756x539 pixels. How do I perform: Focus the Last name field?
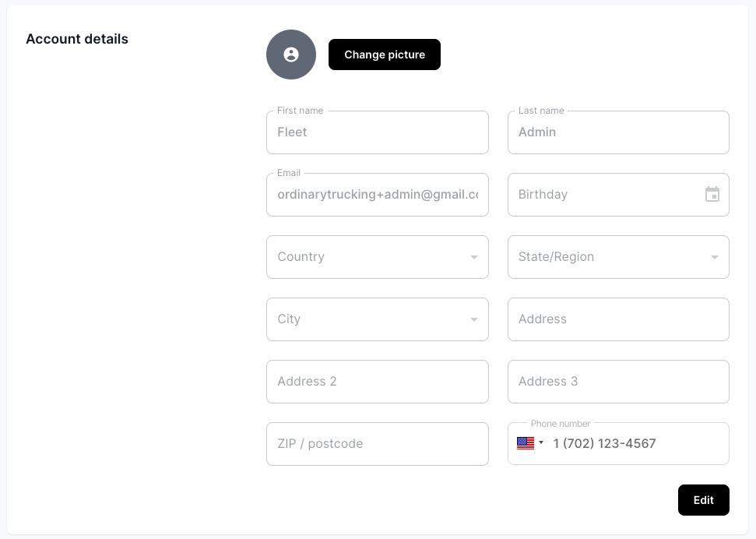coord(618,132)
